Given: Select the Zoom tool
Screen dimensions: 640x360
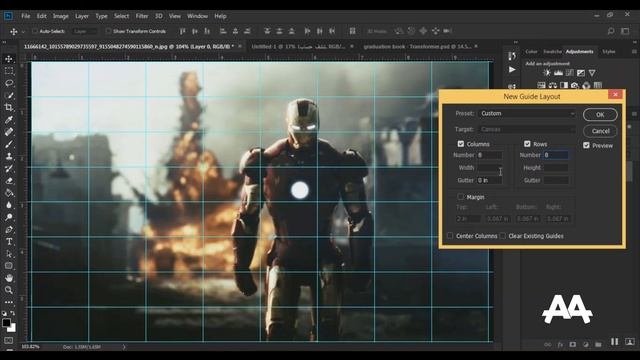Looking at the screenshot, I should (x=9, y=290).
